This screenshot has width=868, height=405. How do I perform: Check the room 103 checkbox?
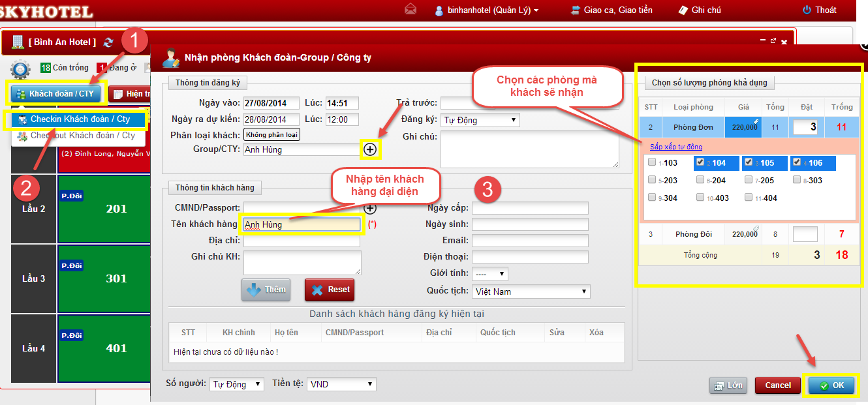tap(653, 162)
